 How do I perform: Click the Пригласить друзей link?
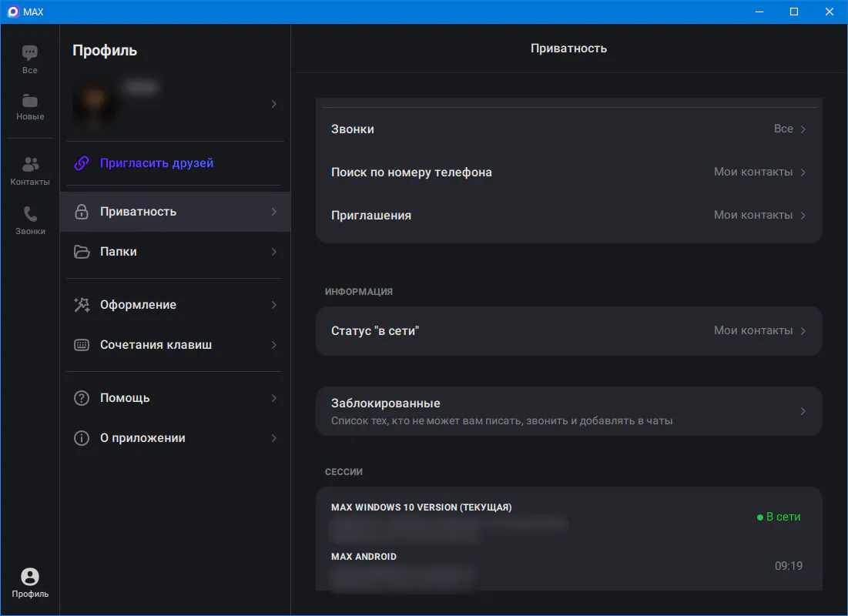(157, 162)
